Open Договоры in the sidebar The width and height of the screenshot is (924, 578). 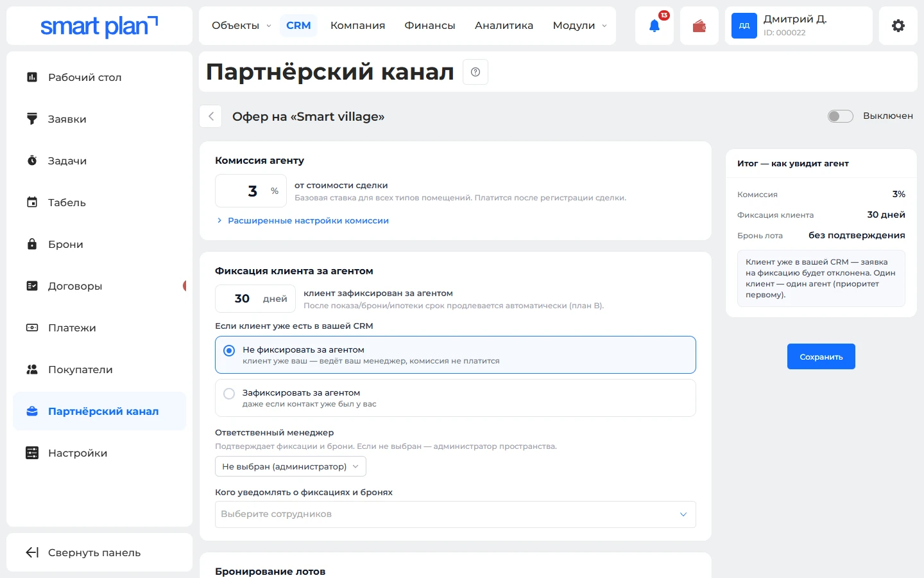[x=99, y=286]
